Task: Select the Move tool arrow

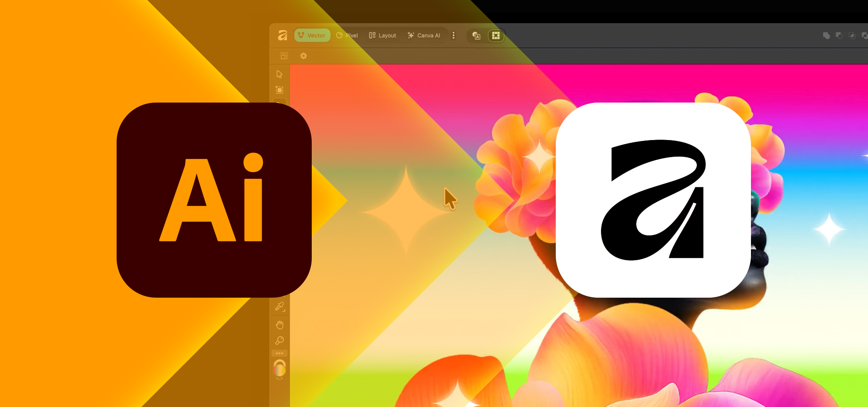Action: (x=280, y=74)
